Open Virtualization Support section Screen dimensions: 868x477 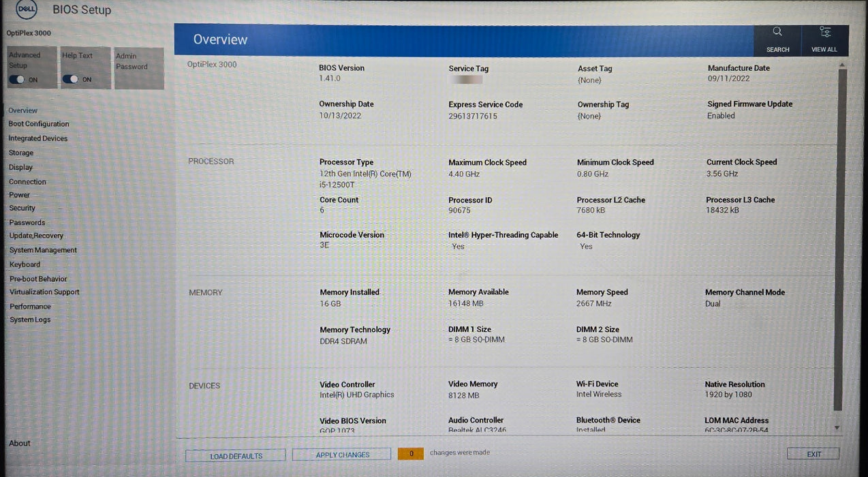click(x=45, y=292)
